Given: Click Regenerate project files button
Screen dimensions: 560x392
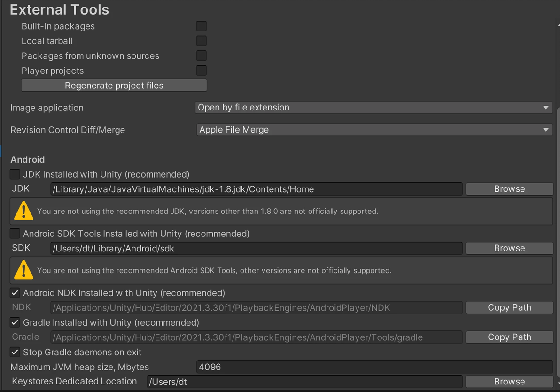Looking at the screenshot, I should 114,86.
